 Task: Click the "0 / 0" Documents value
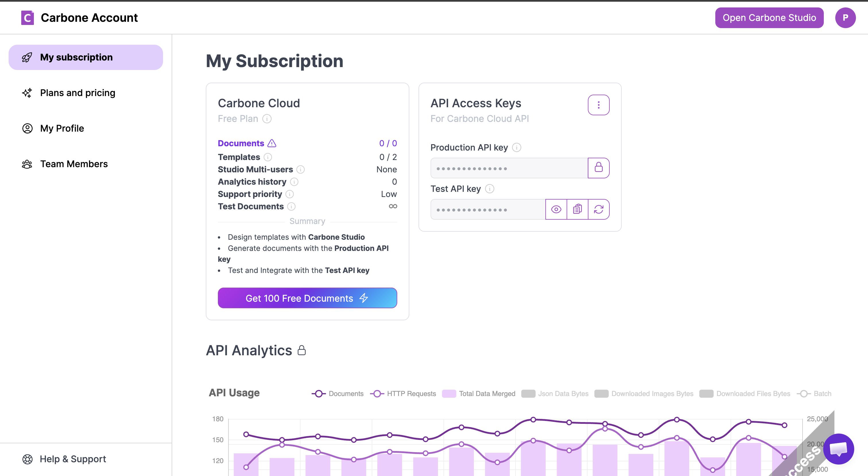(x=388, y=143)
